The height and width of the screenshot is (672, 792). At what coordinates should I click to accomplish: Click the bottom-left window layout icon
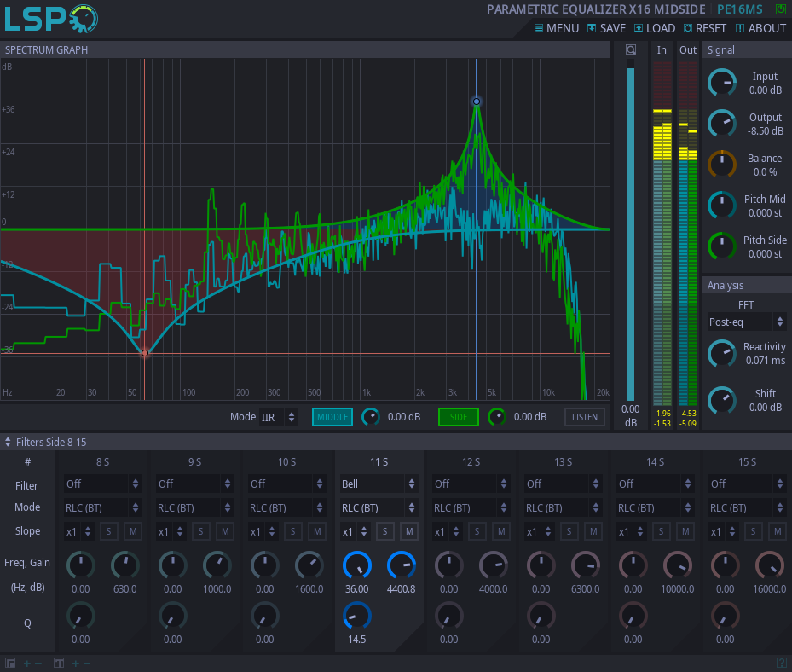coord(10,663)
